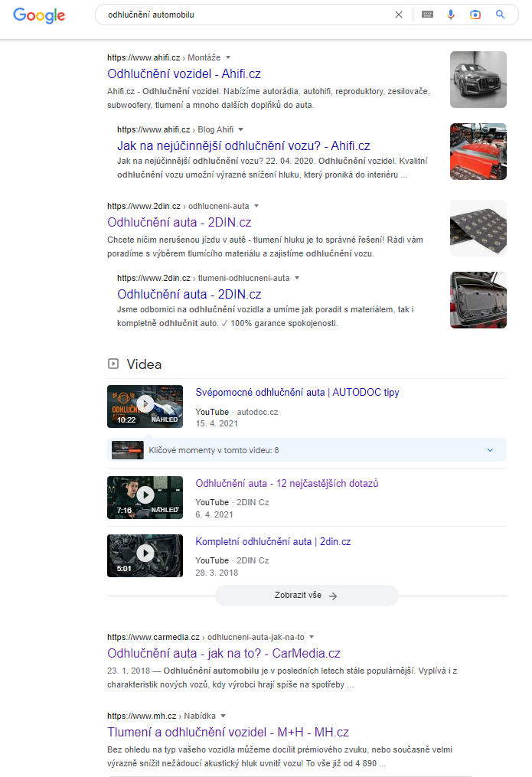Screen dimensions: 532x777
Task: Open indented Odhlučnění auta - 2DIN.cz result
Action: [189, 294]
